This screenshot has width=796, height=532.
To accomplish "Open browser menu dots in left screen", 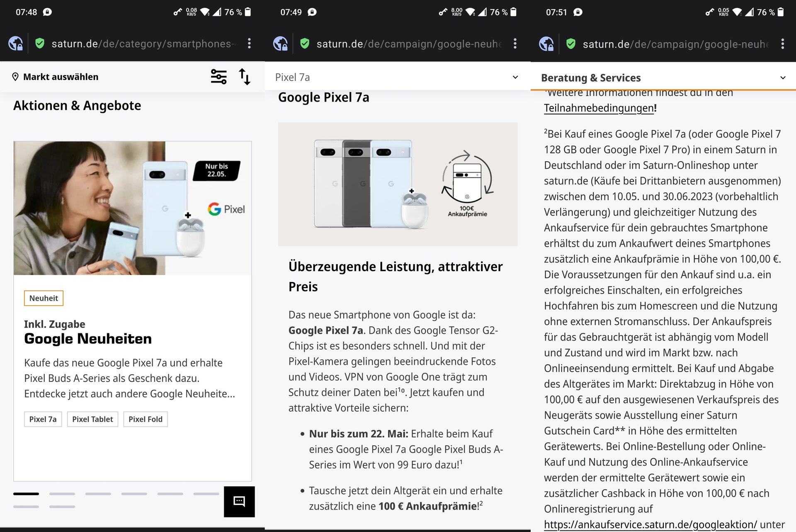I will pos(249,44).
